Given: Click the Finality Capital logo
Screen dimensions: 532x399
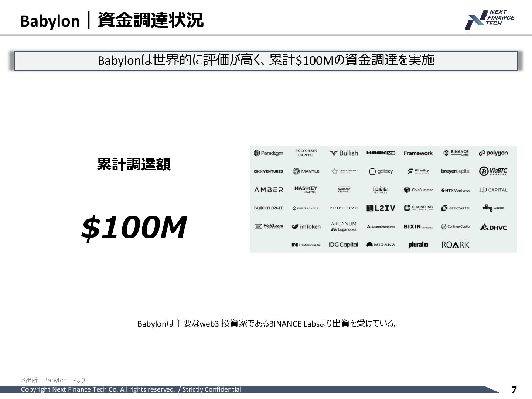Looking at the screenshot, I should pyautogui.click(x=418, y=171).
